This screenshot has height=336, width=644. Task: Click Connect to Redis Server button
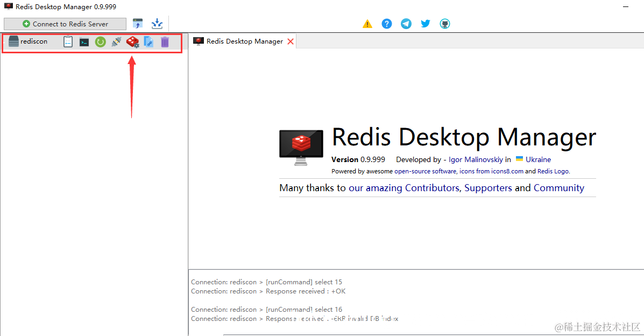[x=65, y=24]
